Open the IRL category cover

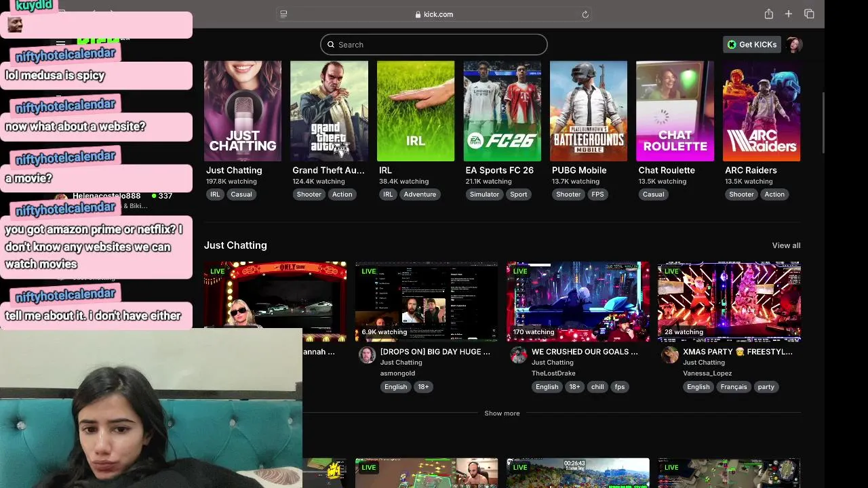click(416, 111)
